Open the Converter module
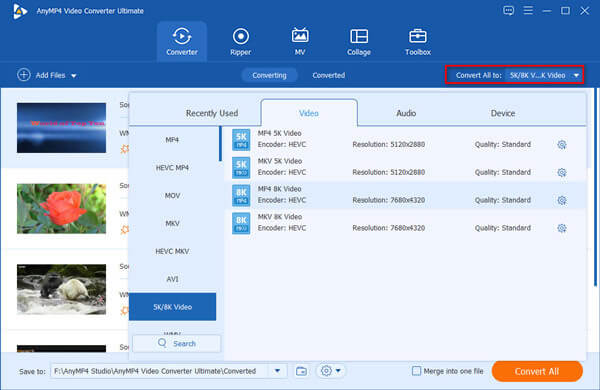Screen dimensions: 600x390 tap(182, 41)
